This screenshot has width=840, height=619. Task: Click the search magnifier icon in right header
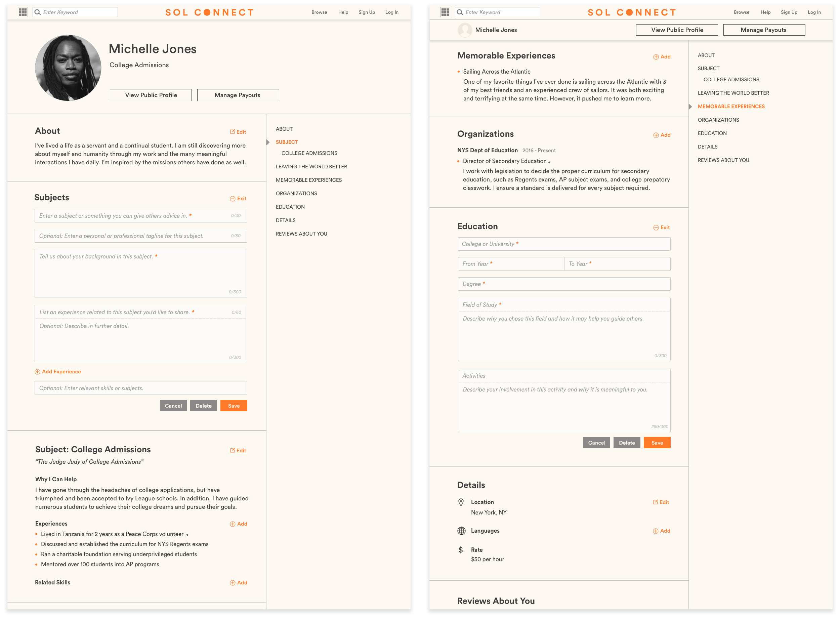[460, 12]
